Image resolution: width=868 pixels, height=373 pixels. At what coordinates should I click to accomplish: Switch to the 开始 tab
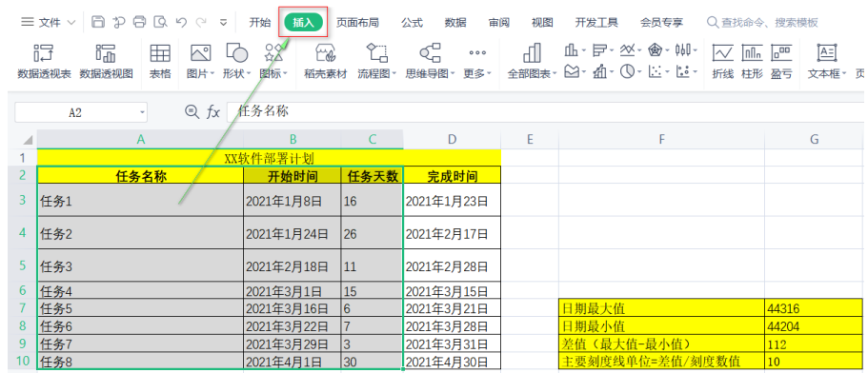tap(260, 23)
